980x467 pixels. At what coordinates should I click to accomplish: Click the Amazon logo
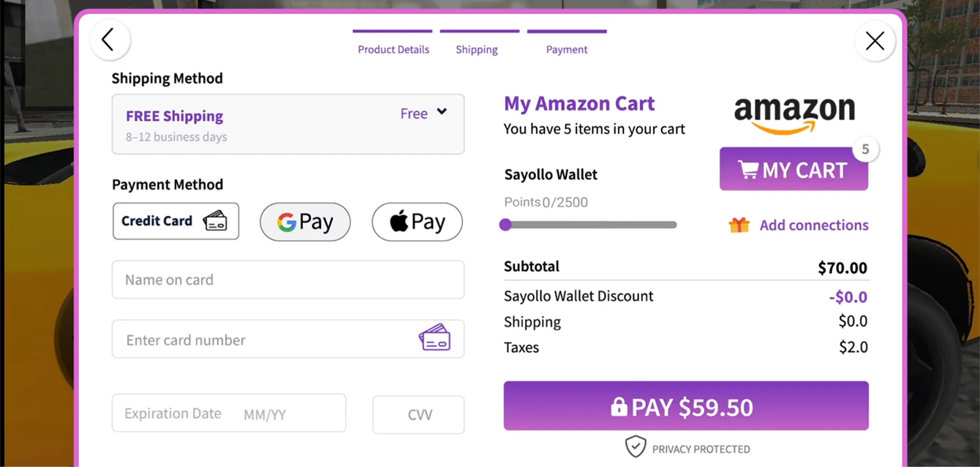794,115
